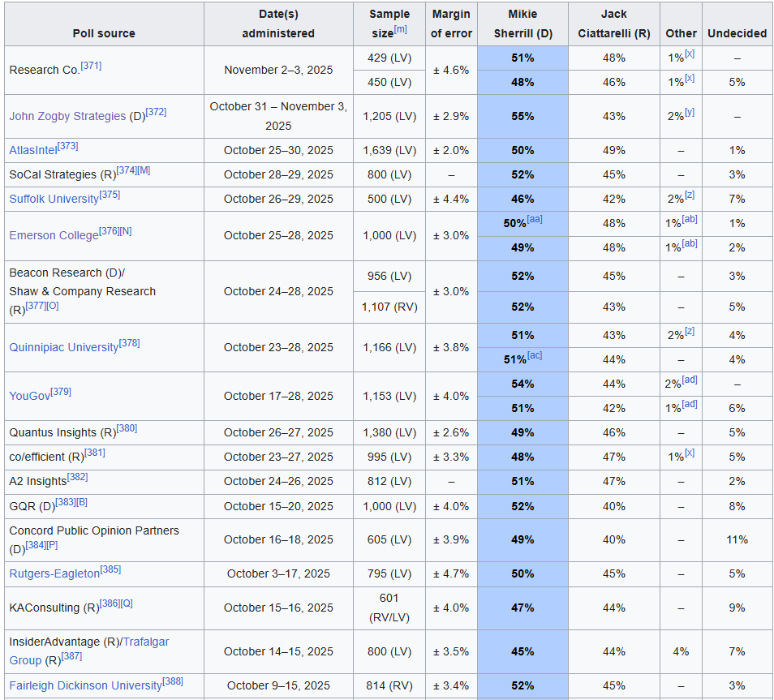The width and height of the screenshot is (774, 700).
Task: Open the YouGov pollster link
Action: [30, 396]
